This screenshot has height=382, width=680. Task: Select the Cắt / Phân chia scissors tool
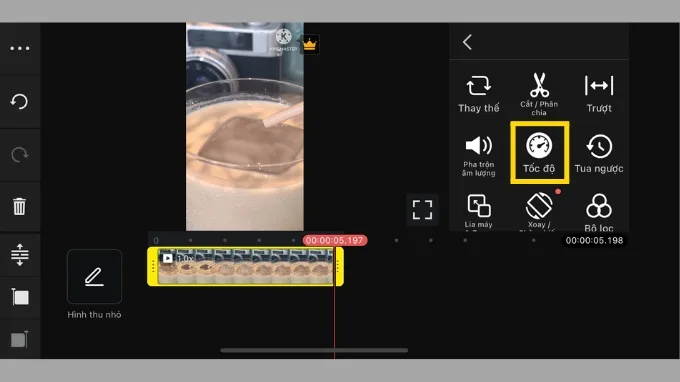539,94
